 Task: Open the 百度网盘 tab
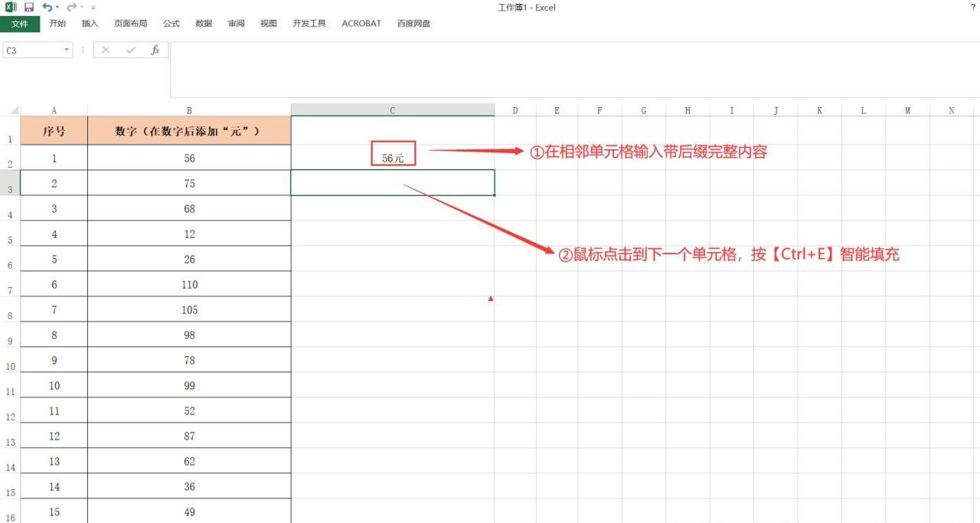pos(413,24)
